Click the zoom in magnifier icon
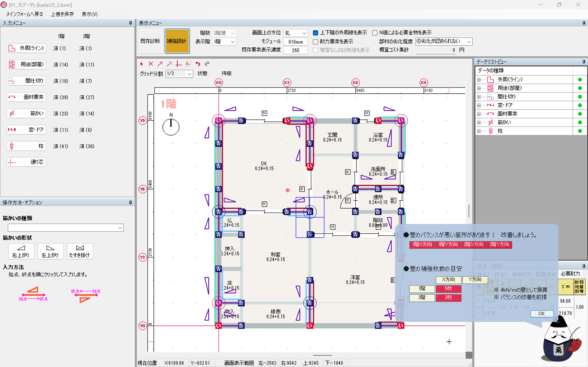Viewport: 588px width, 367px height. pos(160,64)
